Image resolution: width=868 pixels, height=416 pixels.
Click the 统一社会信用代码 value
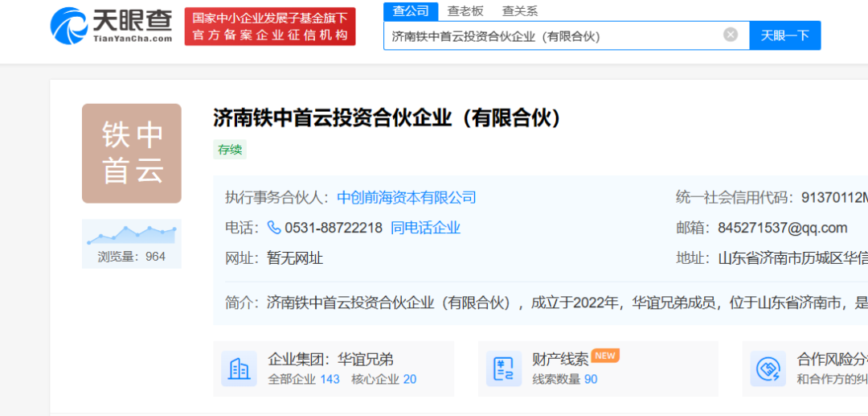pos(834,198)
